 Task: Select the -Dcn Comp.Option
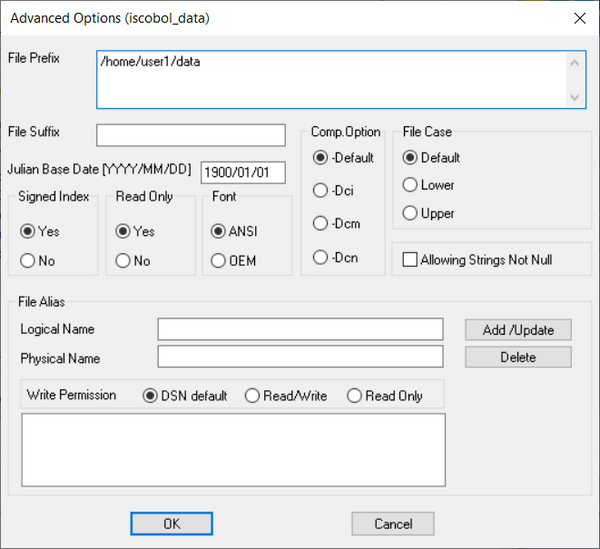click(x=320, y=257)
